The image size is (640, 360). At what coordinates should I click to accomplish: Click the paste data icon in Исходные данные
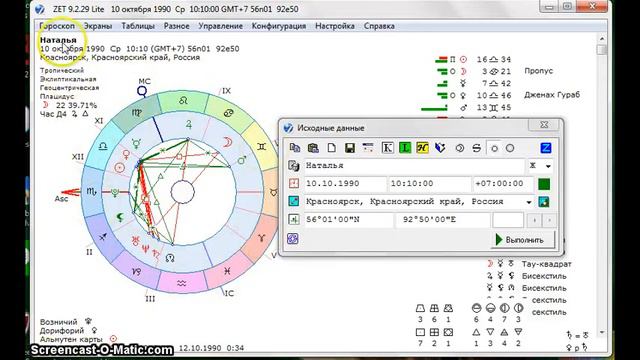tap(313, 148)
